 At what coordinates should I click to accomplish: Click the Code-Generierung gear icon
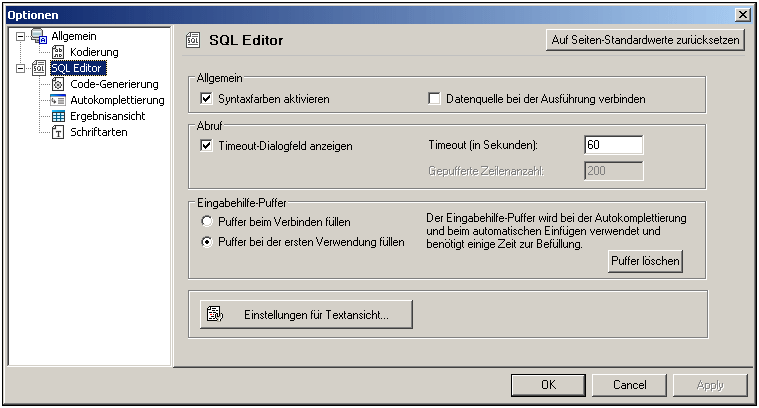click(x=59, y=84)
